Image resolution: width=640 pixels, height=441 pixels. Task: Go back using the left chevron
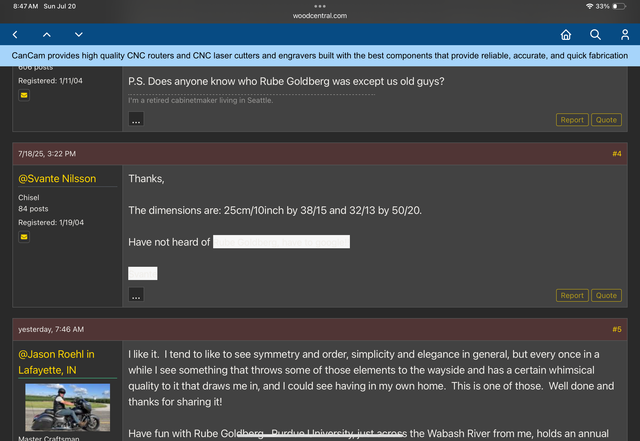[x=15, y=35]
